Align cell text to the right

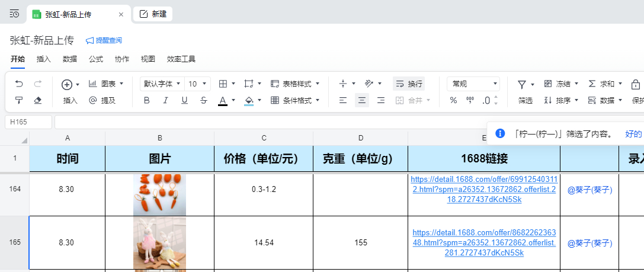click(x=381, y=100)
